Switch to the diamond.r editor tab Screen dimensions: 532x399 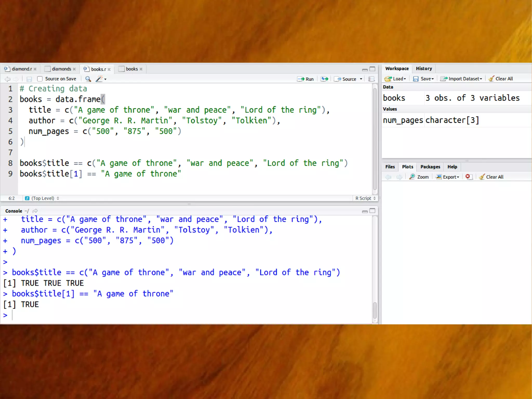point(21,69)
